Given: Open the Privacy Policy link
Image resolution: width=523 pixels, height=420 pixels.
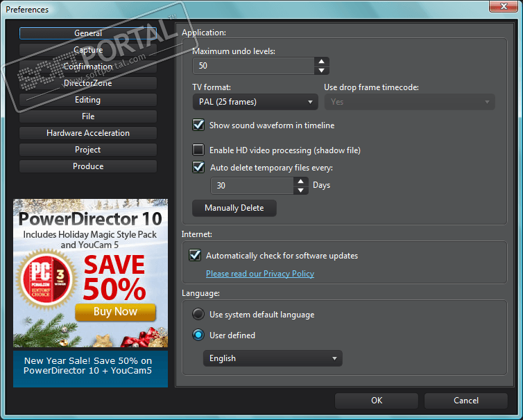Looking at the screenshot, I should [260, 274].
